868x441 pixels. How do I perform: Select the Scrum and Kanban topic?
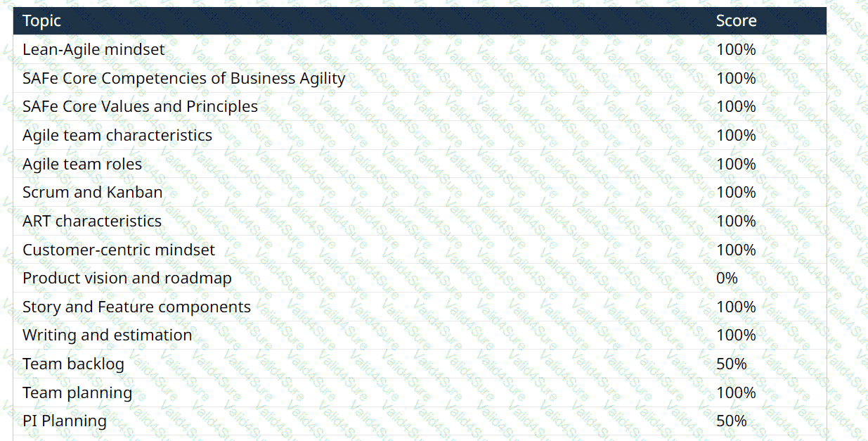click(x=92, y=192)
